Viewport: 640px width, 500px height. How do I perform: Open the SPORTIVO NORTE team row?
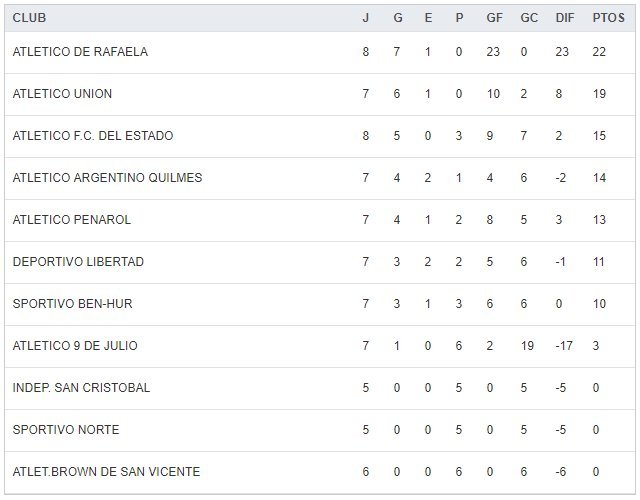tap(66, 430)
